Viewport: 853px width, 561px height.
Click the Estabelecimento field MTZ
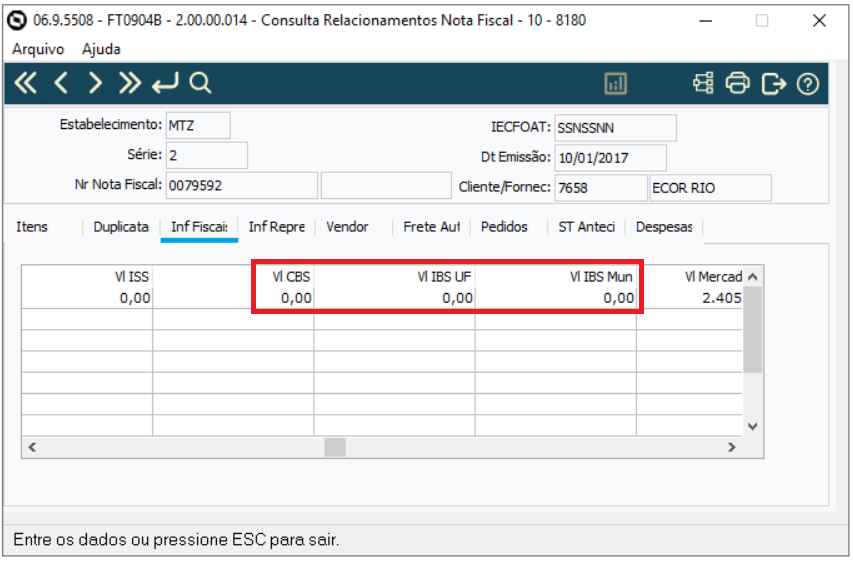click(x=198, y=126)
